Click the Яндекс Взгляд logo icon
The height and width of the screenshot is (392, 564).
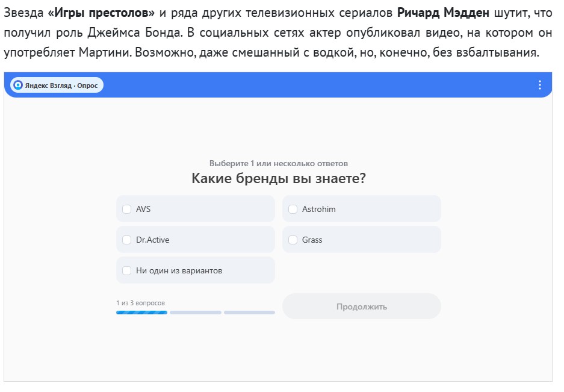point(18,85)
